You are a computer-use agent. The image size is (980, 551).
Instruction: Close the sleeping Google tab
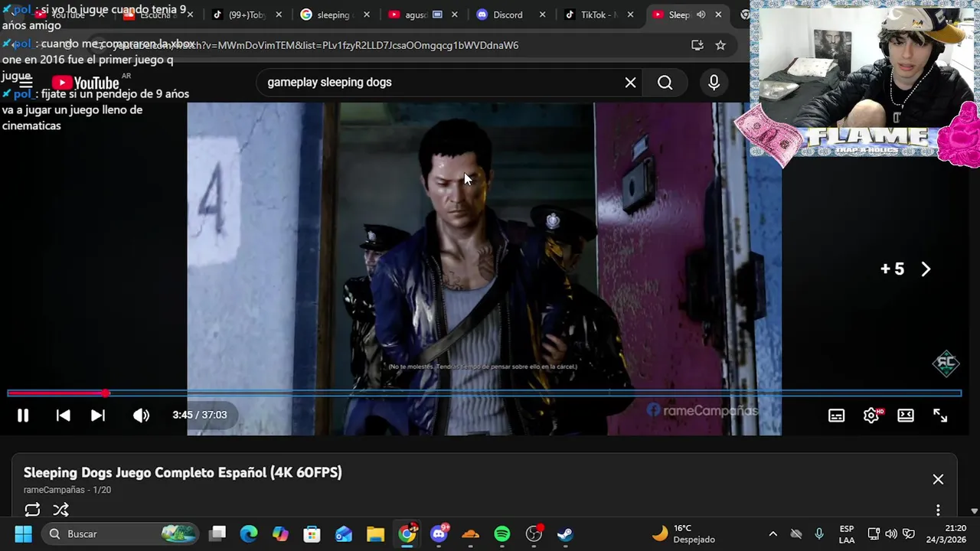tap(367, 15)
